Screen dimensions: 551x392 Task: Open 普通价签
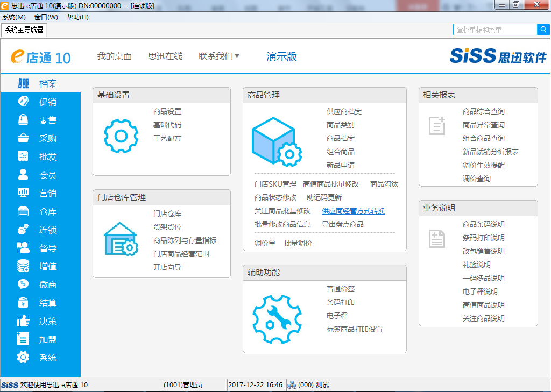pos(341,289)
